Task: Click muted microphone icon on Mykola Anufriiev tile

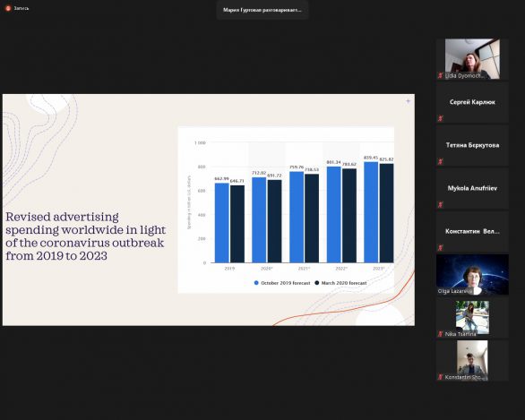Action: tap(441, 204)
